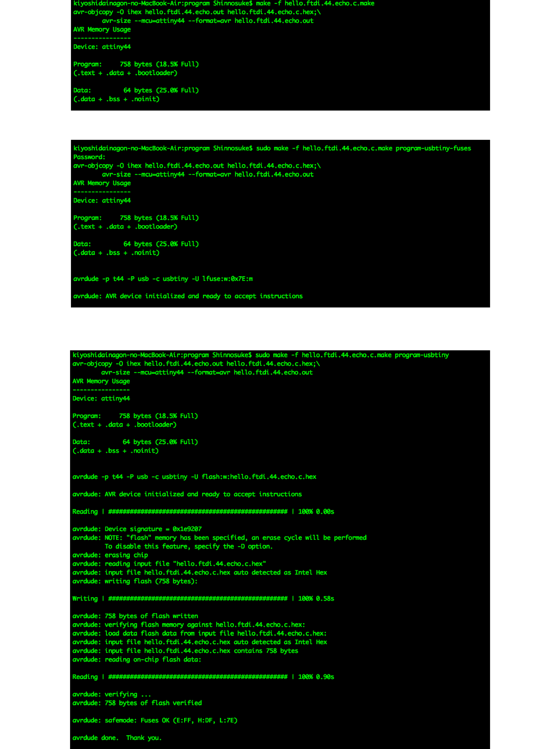Click the first Reading progress bar
The width and height of the screenshot is (560, 749).
pos(203,512)
